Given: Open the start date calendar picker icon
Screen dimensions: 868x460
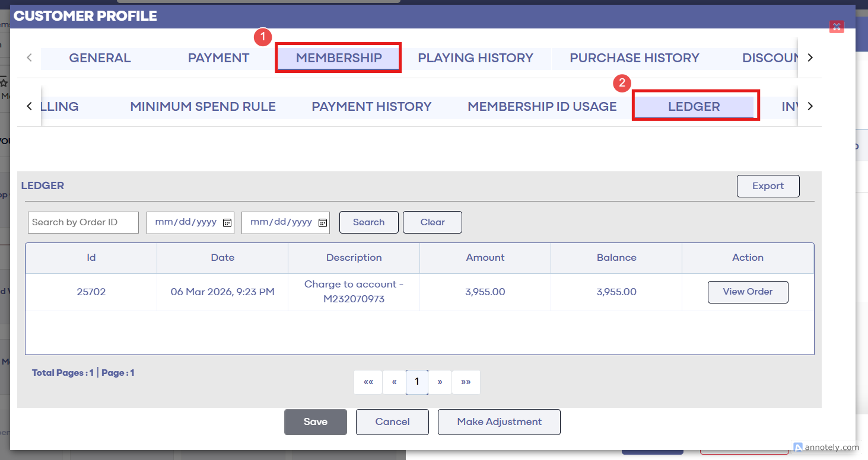Looking at the screenshot, I should click(227, 223).
